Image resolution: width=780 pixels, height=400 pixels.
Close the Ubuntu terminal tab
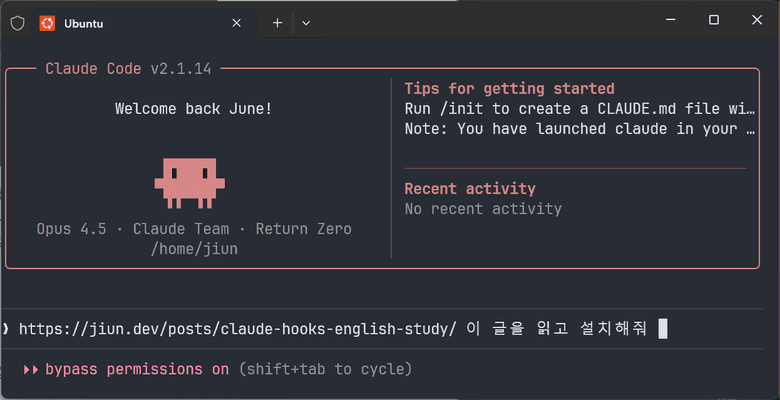click(x=236, y=22)
